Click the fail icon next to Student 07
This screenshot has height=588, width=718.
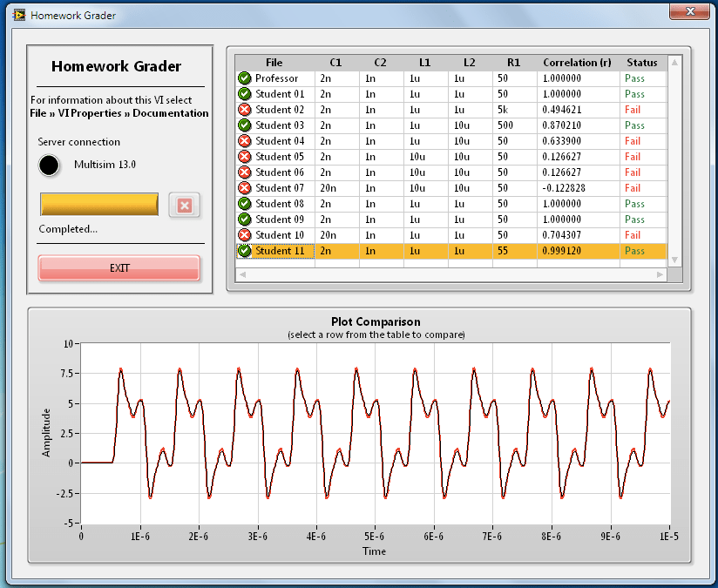click(x=245, y=188)
